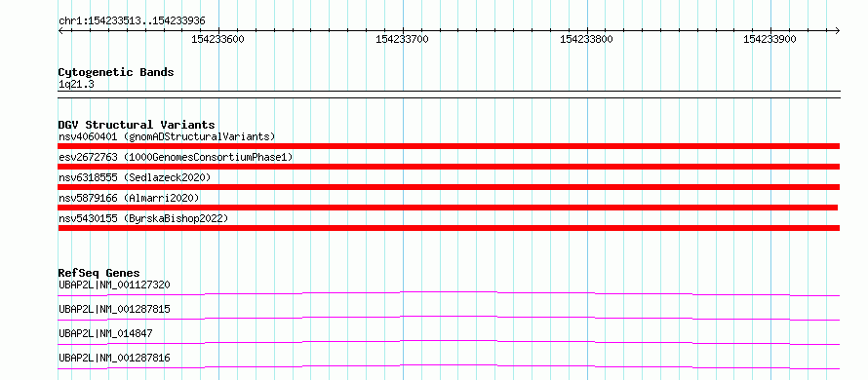Screen dimensions: 868x380
Task: Click ruler position label 154233900
Action: pos(770,40)
